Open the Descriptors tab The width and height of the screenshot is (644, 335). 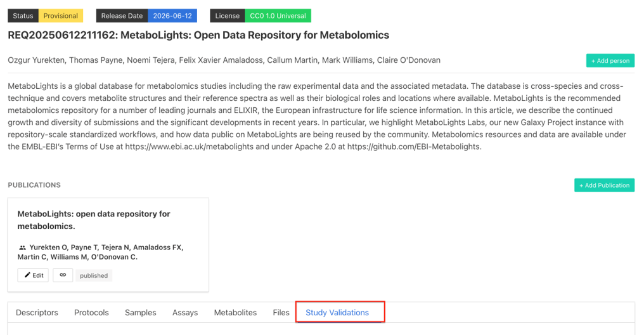coord(37,312)
